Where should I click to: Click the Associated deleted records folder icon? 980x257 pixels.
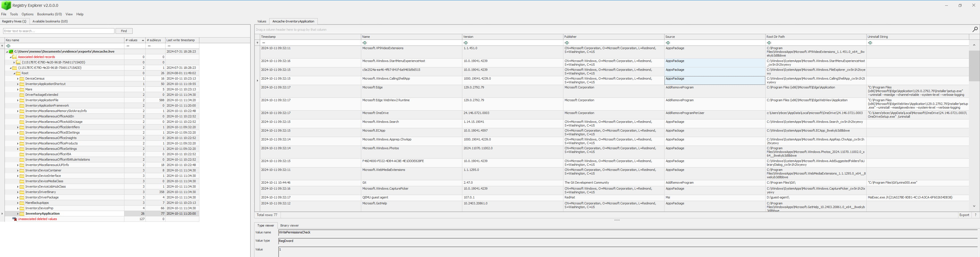click(15, 57)
